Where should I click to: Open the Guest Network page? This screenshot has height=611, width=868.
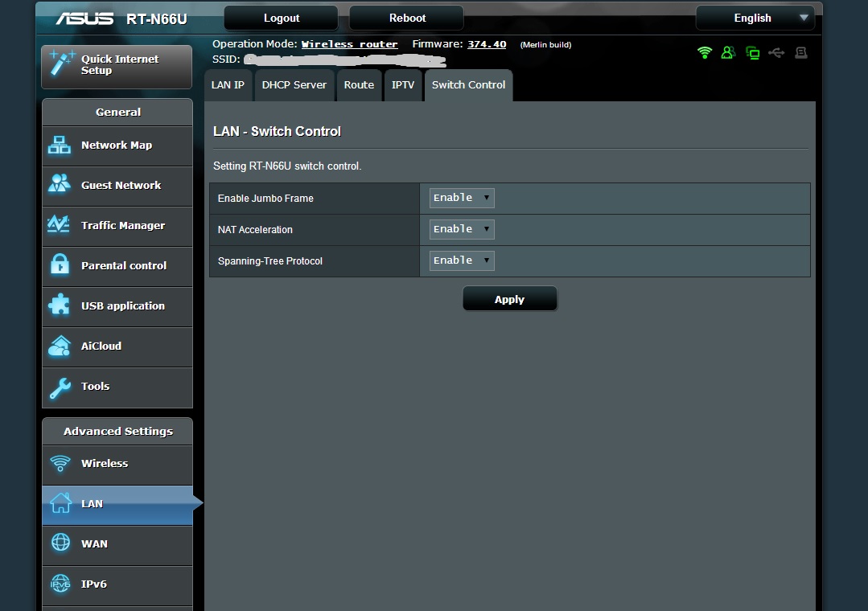117,186
